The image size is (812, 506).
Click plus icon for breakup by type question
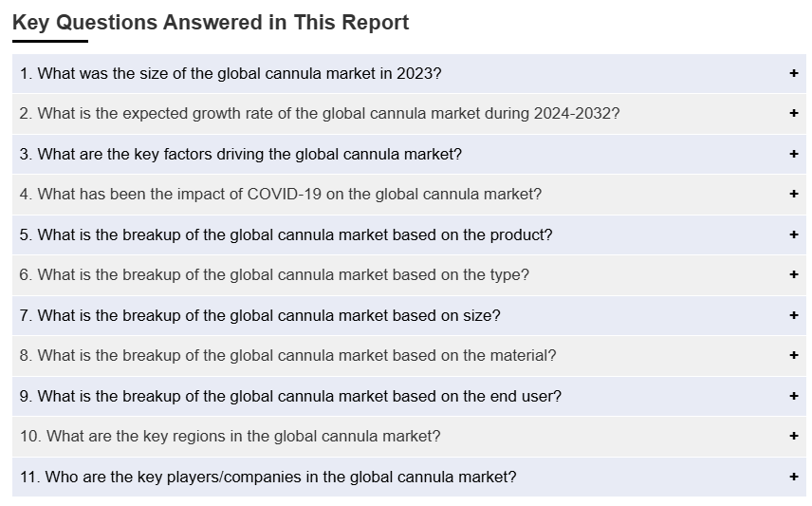pos(794,274)
